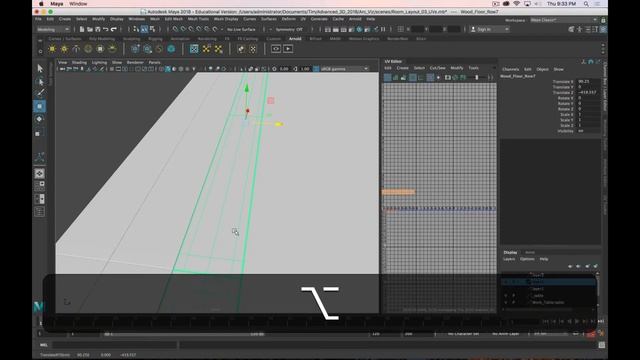Screen dimensions: 640x360
Task: Click the Open Scene folder icon
Action: tap(90, 29)
